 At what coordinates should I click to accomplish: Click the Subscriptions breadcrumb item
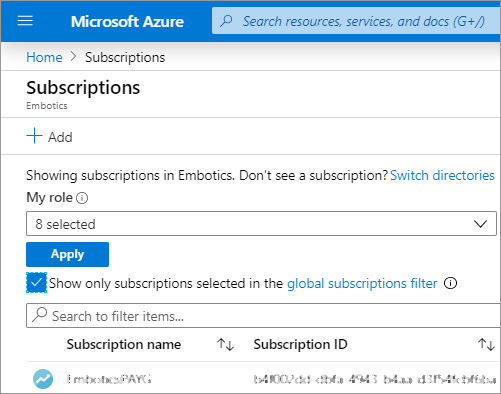pos(125,57)
